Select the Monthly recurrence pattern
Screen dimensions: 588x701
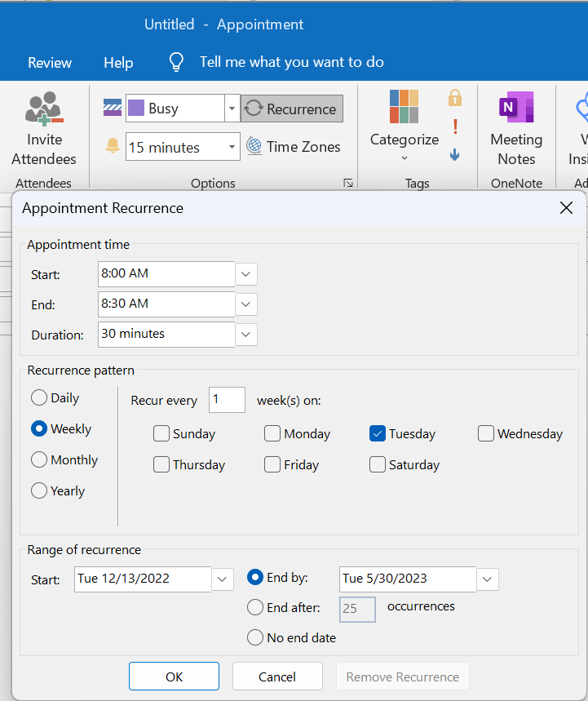pyautogui.click(x=39, y=460)
